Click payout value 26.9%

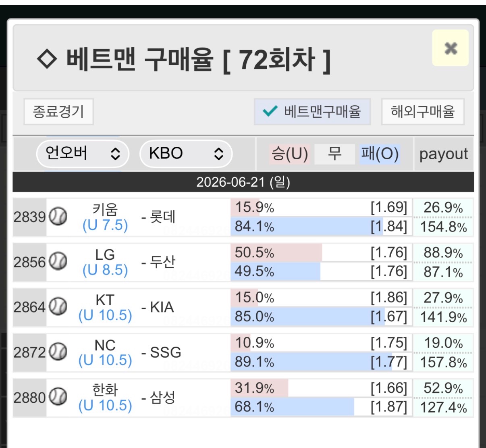pyautogui.click(x=443, y=208)
